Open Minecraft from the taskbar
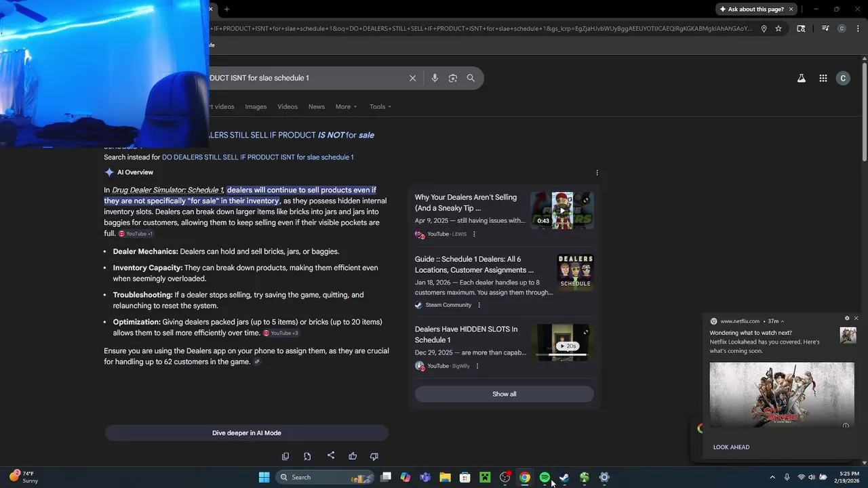Viewport: 868px width, 488px height. pos(485,477)
